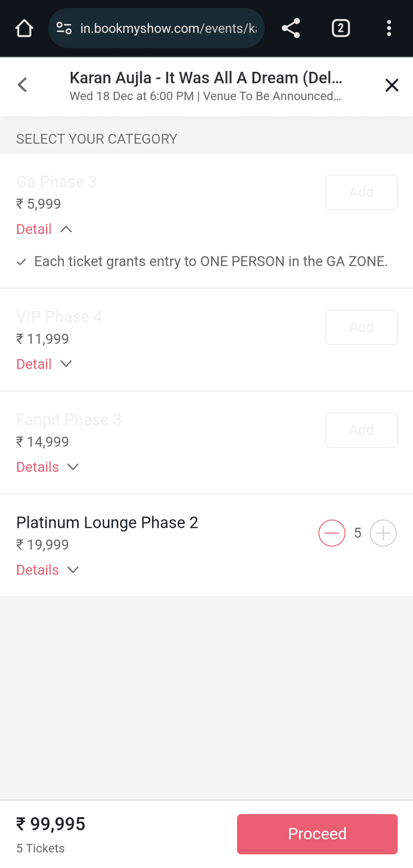The width and height of the screenshot is (413, 868).
Task: Open site info icon in address bar
Action: click(x=64, y=28)
